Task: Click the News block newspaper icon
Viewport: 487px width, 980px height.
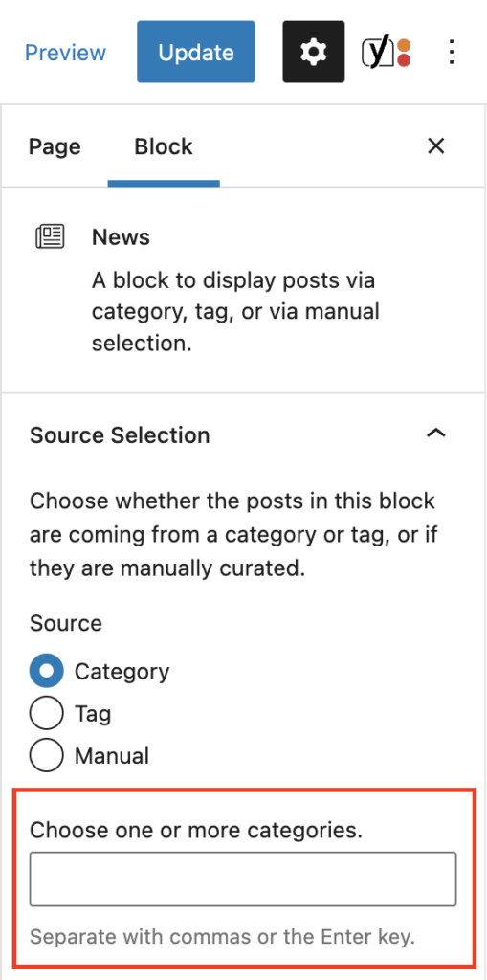Action: (x=50, y=237)
